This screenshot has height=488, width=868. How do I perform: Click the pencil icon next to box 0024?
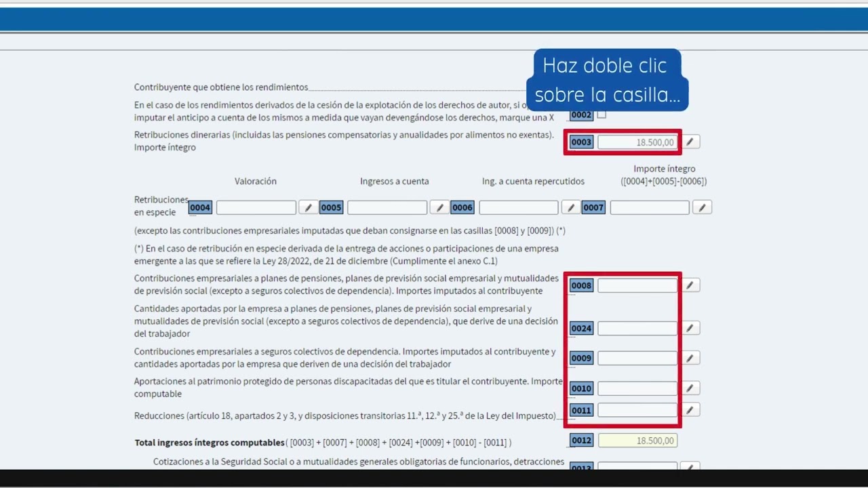click(690, 328)
